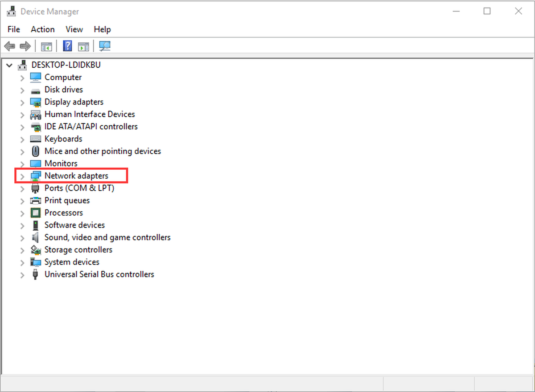Select the Processors label
This screenshot has width=535, height=392.
click(x=64, y=213)
